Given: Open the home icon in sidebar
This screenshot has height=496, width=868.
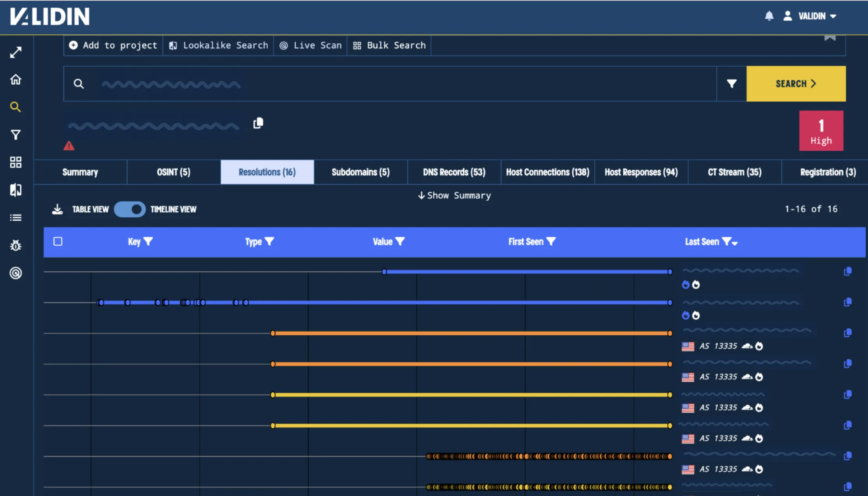Looking at the screenshot, I should [16, 80].
